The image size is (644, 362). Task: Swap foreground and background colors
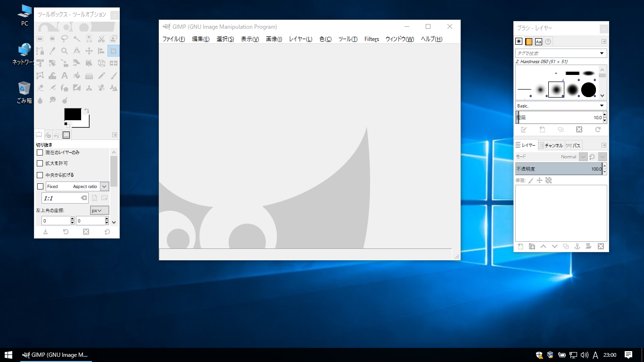click(87, 111)
